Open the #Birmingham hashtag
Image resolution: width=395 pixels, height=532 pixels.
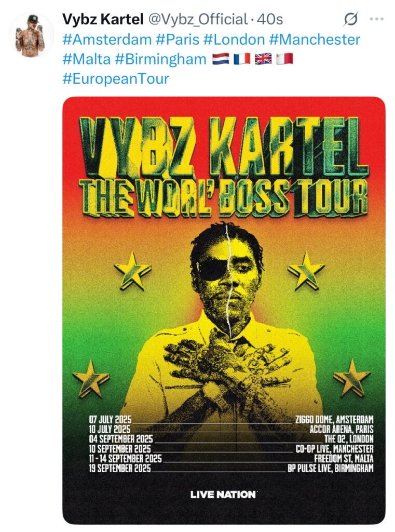click(160, 59)
